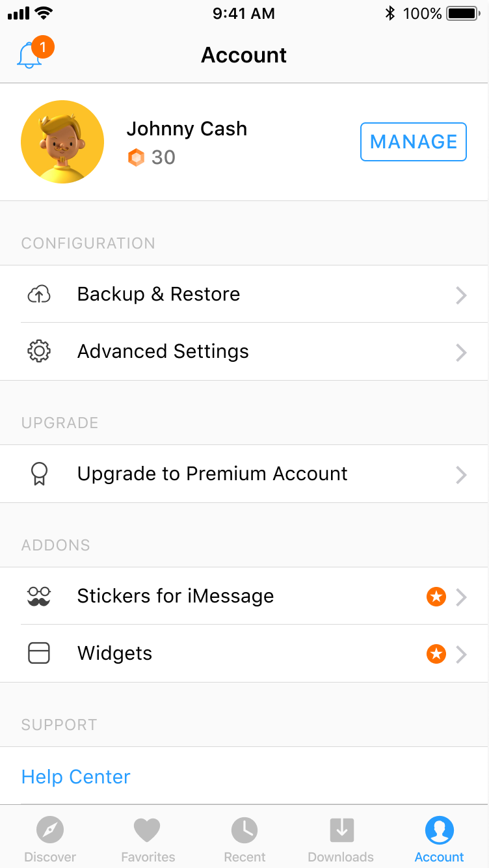Tap the orange star badge beside Widgets

436,654
